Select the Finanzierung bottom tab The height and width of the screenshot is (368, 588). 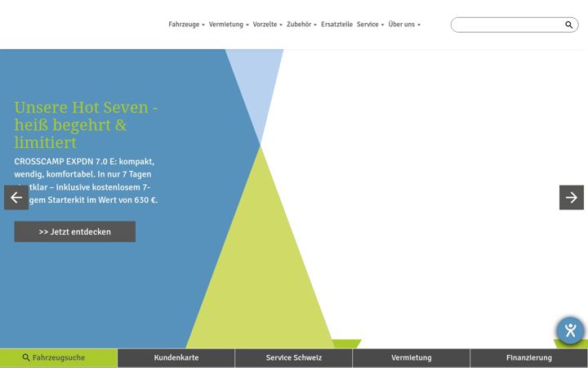tap(528, 358)
